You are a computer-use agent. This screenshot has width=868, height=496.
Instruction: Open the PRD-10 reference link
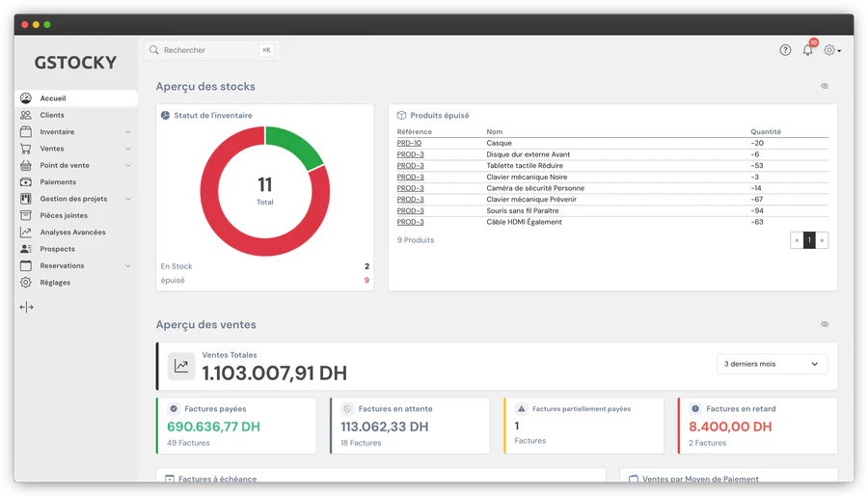(x=409, y=143)
